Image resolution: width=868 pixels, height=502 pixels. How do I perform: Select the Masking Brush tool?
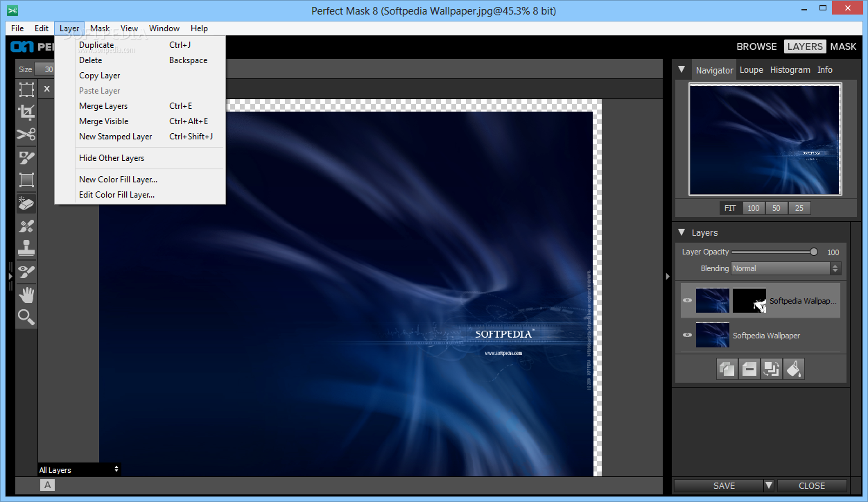[x=26, y=157]
